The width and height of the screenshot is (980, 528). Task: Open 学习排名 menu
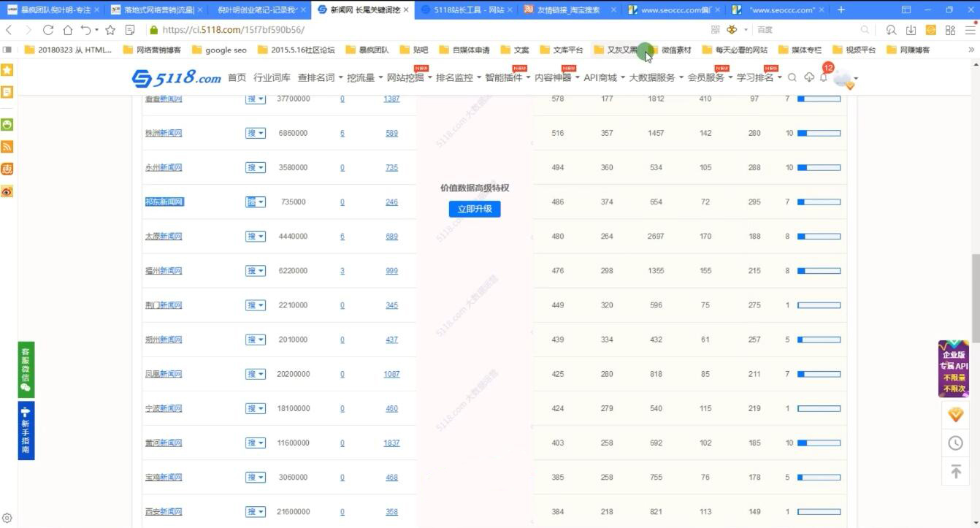(759, 77)
